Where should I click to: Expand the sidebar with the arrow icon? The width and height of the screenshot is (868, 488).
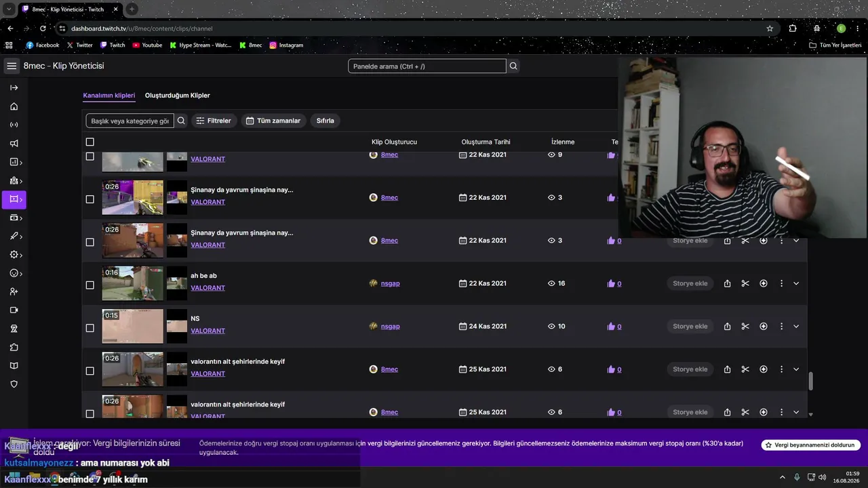coord(14,87)
